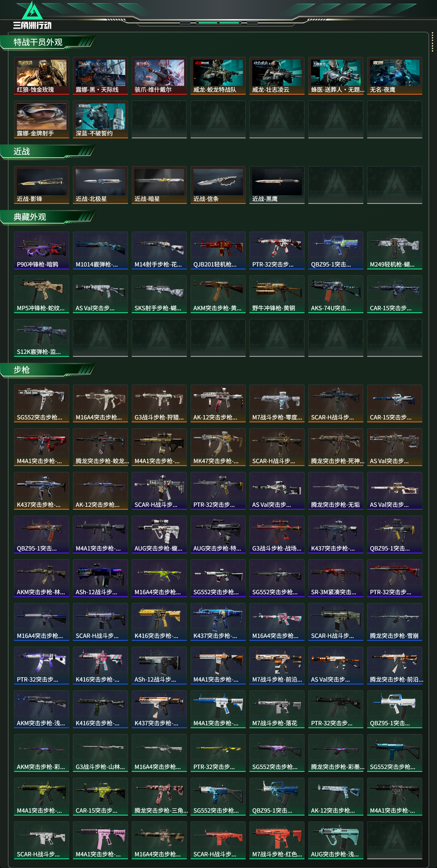The width and height of the screenshot is (437, 868).
Task: View the 深蓝-不破誓约 operator skin
Action: [101, 119]
